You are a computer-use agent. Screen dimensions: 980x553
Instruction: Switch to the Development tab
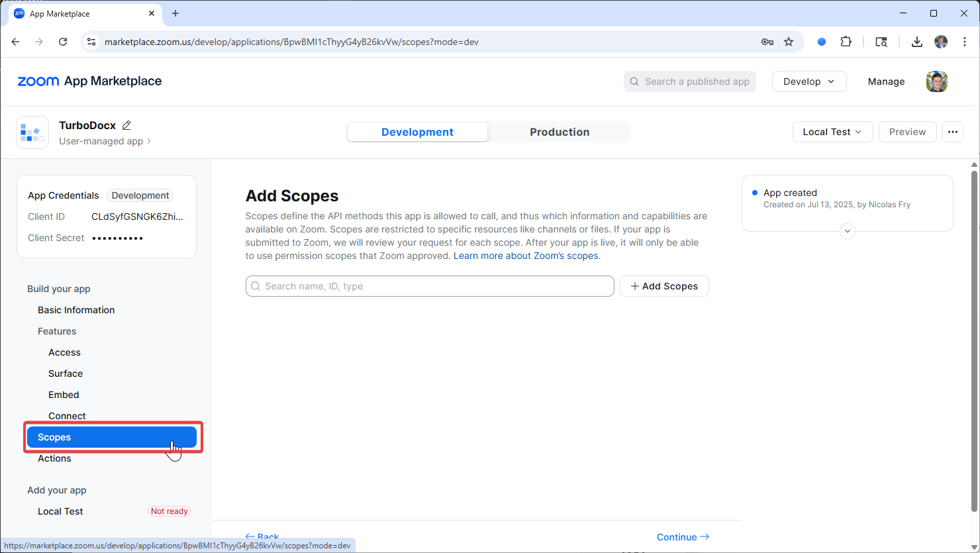(x=417, y=132)
